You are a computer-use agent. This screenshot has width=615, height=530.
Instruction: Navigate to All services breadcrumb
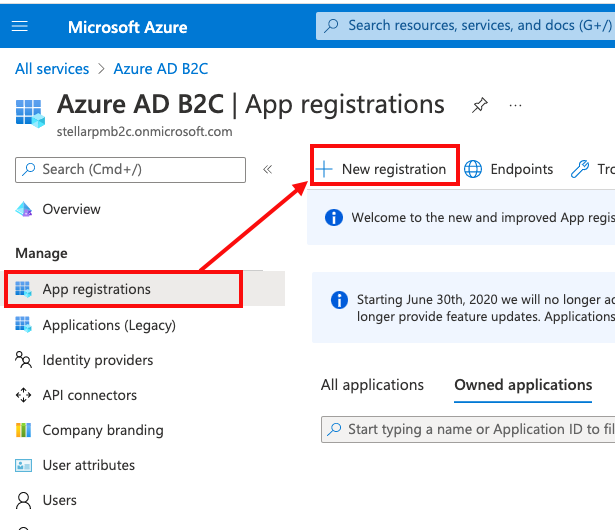point(52,69)
